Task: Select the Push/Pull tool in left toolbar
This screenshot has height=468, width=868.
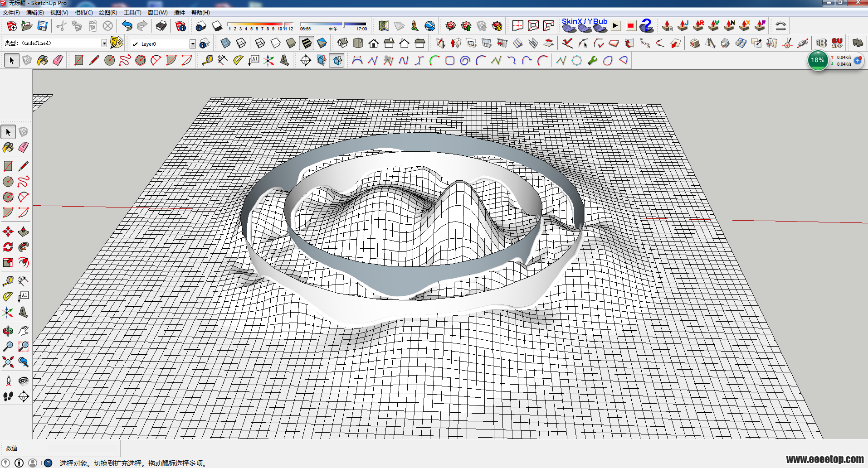Action: pyautogui.click(x=24, y=232)
